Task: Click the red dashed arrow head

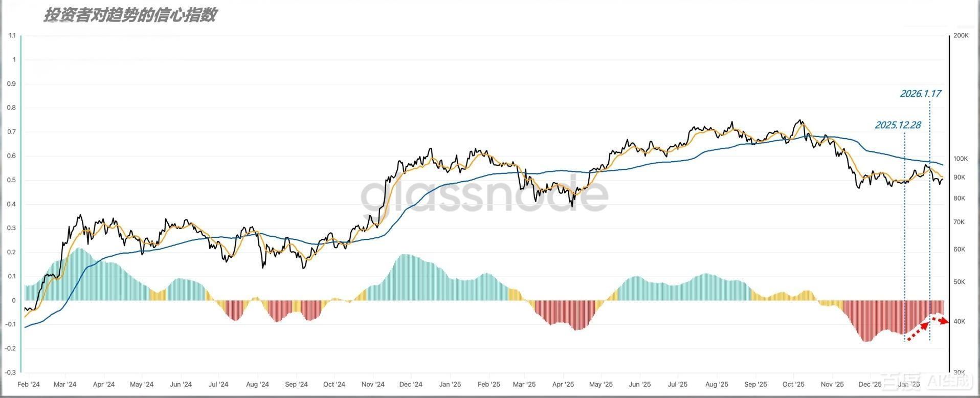Action: click(x=945, y=322)
